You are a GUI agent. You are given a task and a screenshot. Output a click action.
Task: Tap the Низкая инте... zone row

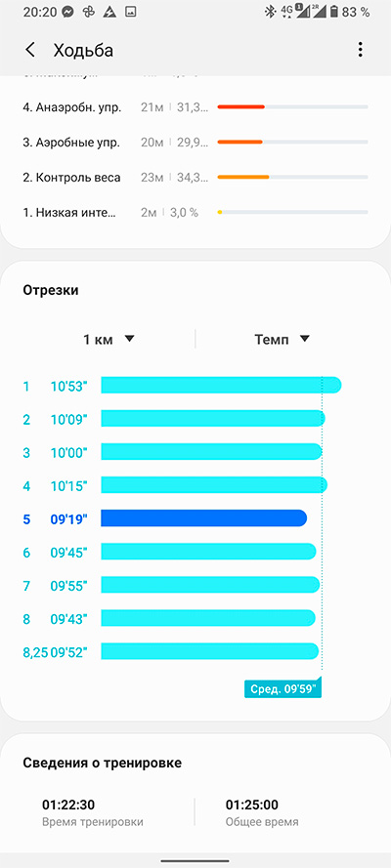pyautogui.click(x=195, y=213)
